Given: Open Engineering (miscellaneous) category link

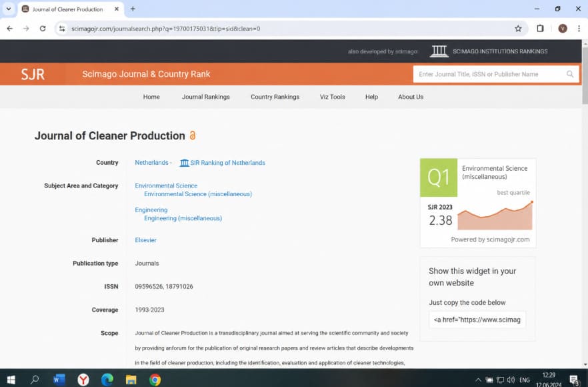Looking at the screenshot, I should pyautogui.click(x=183, y=218).
